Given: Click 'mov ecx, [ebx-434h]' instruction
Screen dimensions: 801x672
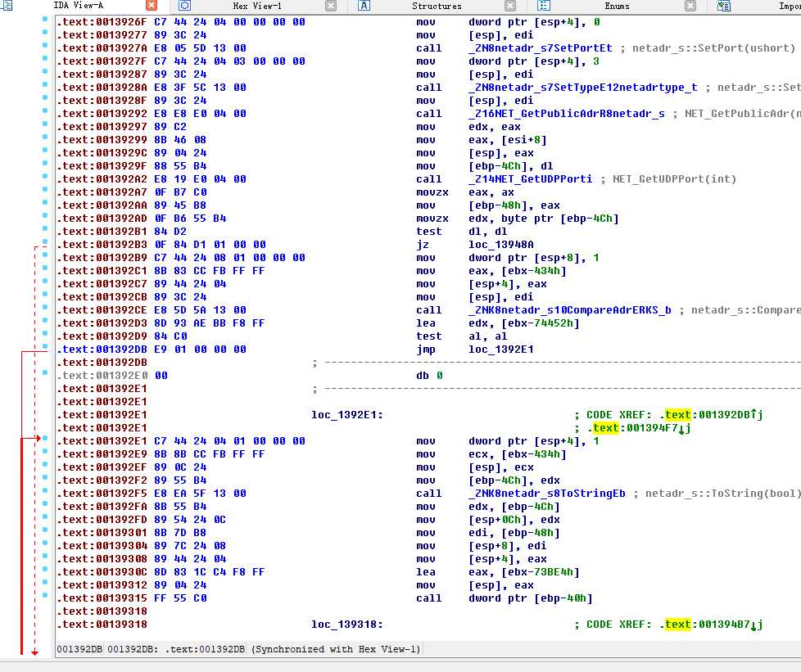Looking at the screenshot, I should tap(491, 454).
